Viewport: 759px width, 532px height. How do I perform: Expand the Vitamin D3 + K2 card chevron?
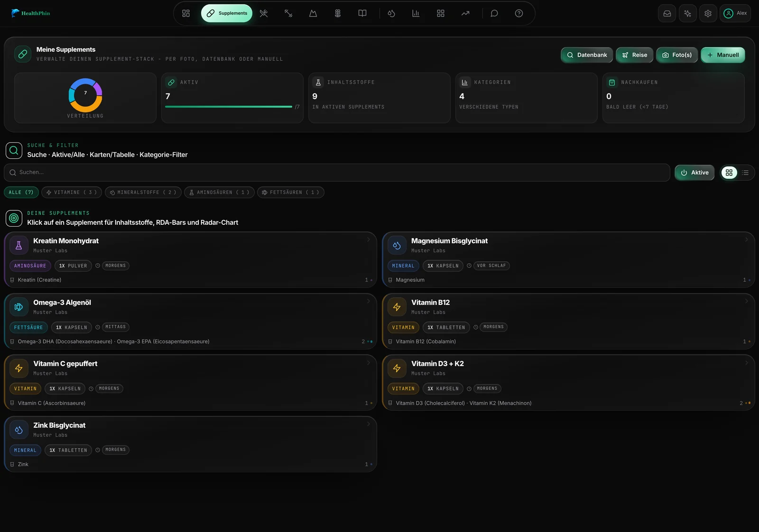pos(746,363)
